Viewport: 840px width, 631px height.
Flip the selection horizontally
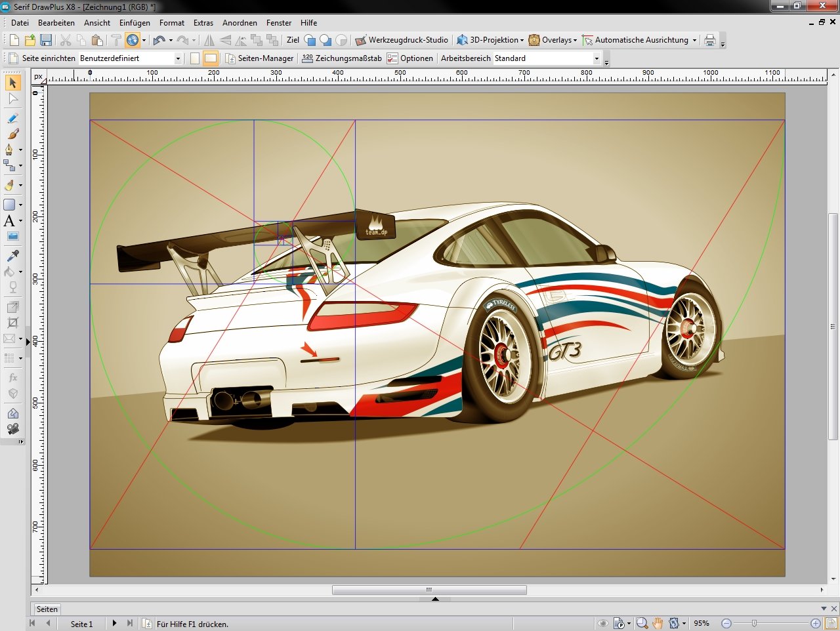point(209,40)
